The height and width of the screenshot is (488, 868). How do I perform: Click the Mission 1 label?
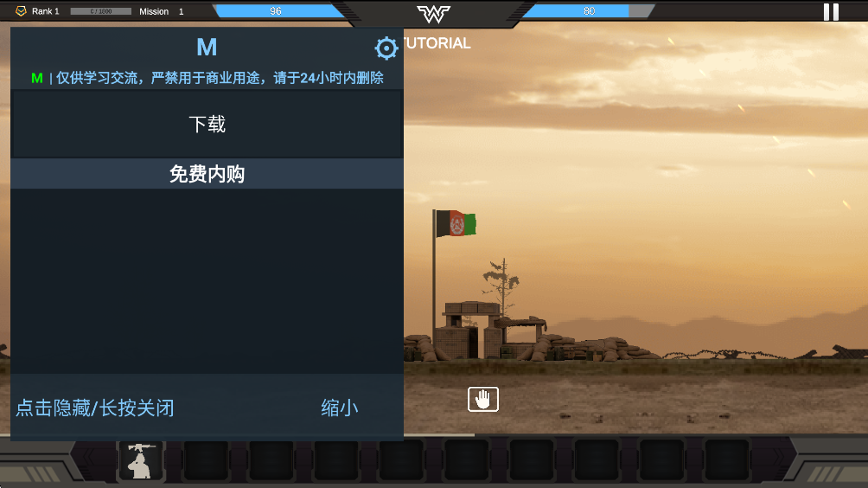[161, 11]
